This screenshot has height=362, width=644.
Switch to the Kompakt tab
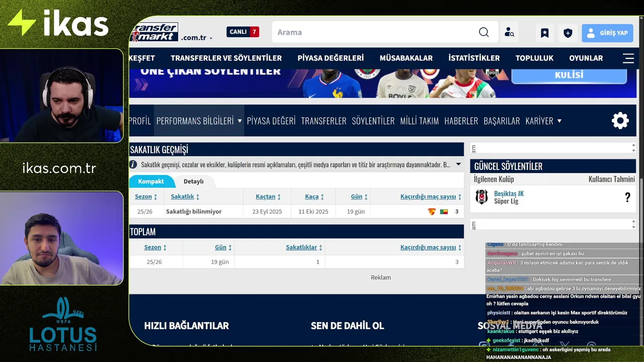click(x=151, y=182)
